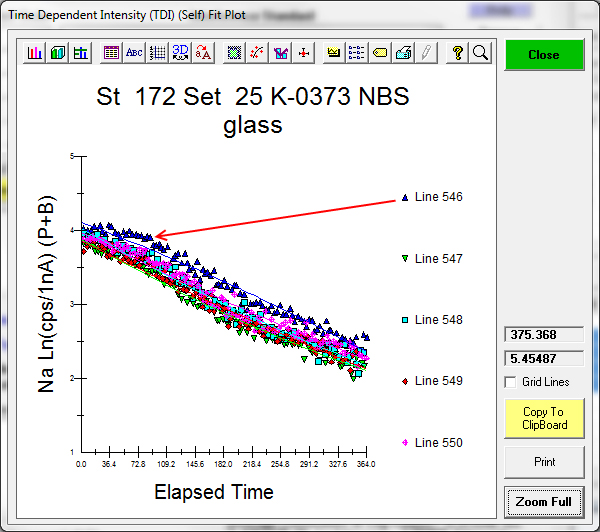Open help with the question mark icon
This screenshot has height=532, width=600.
click(458, 53)
